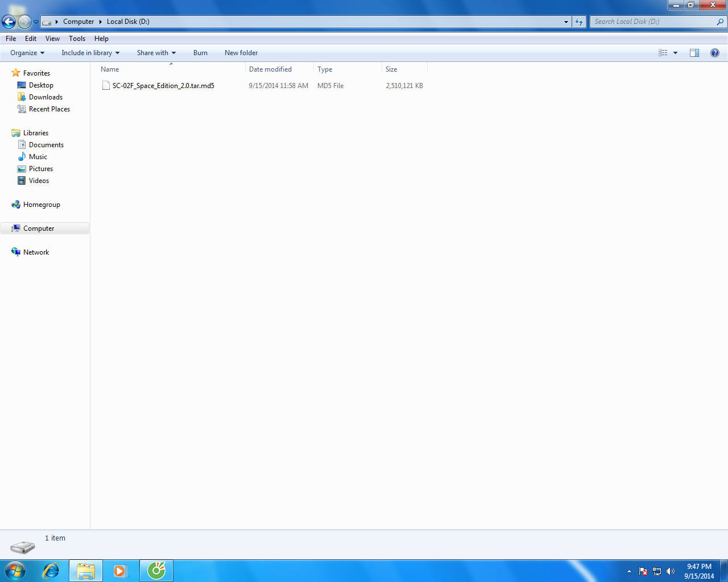Launch Windows Media Player from taskbar
This screenshot has width=728, height=582.
click(120, 571)
